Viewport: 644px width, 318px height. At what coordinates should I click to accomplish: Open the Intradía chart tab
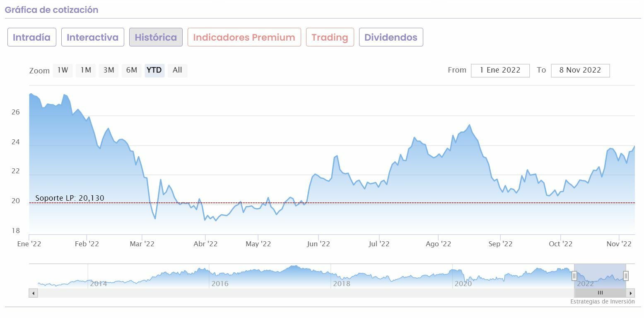[x=32, y=37]
